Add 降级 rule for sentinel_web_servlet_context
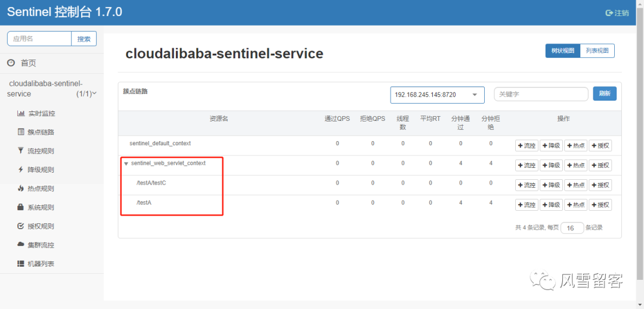This screenshot has width=644, height=309. coord(551,166)
